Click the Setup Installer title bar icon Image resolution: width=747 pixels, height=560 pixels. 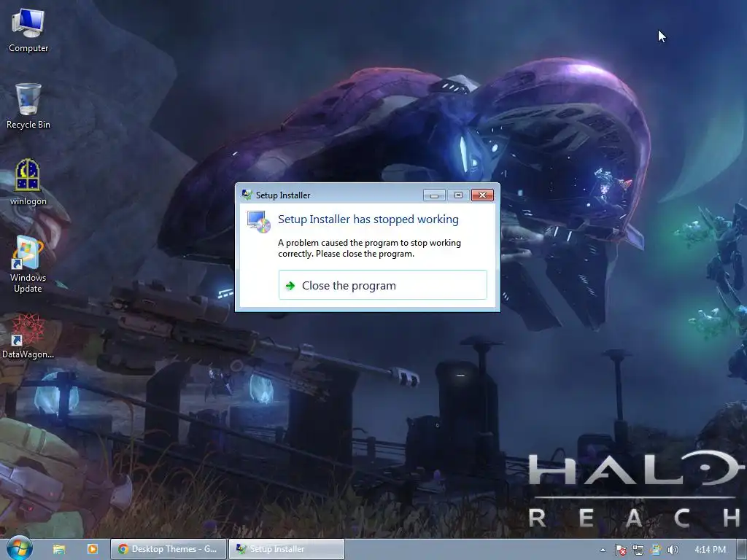coord(247,195)
